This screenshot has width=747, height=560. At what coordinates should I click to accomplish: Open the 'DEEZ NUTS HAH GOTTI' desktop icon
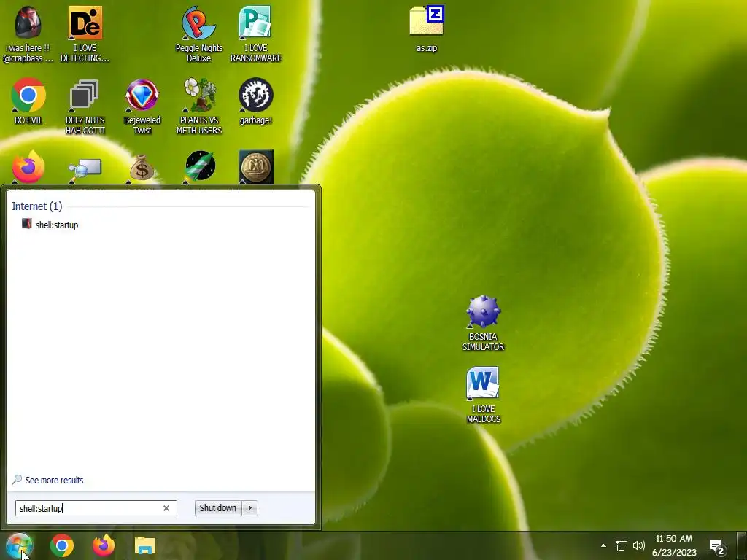85,106
